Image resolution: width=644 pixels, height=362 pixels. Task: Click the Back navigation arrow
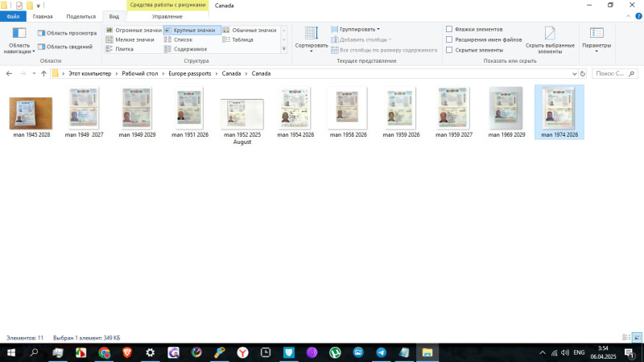pyautogui.click(x=9, y=73)
